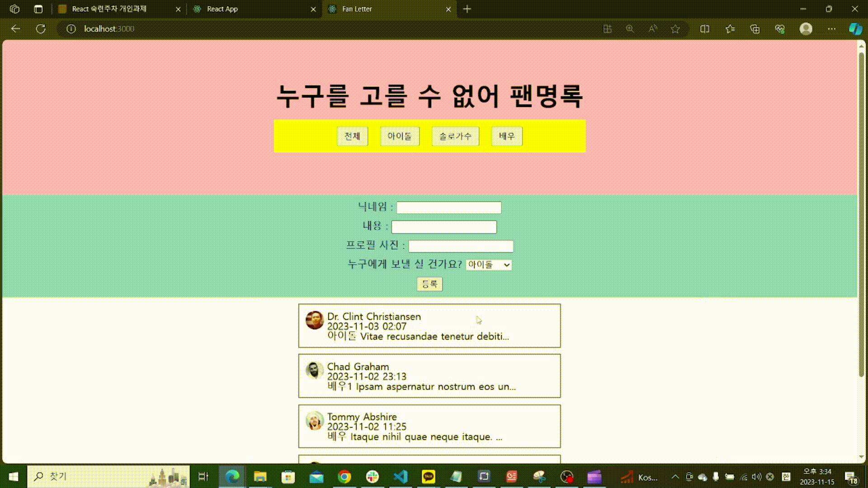
Task: Click the browser refresh icon
Action: tap(41, 29)
